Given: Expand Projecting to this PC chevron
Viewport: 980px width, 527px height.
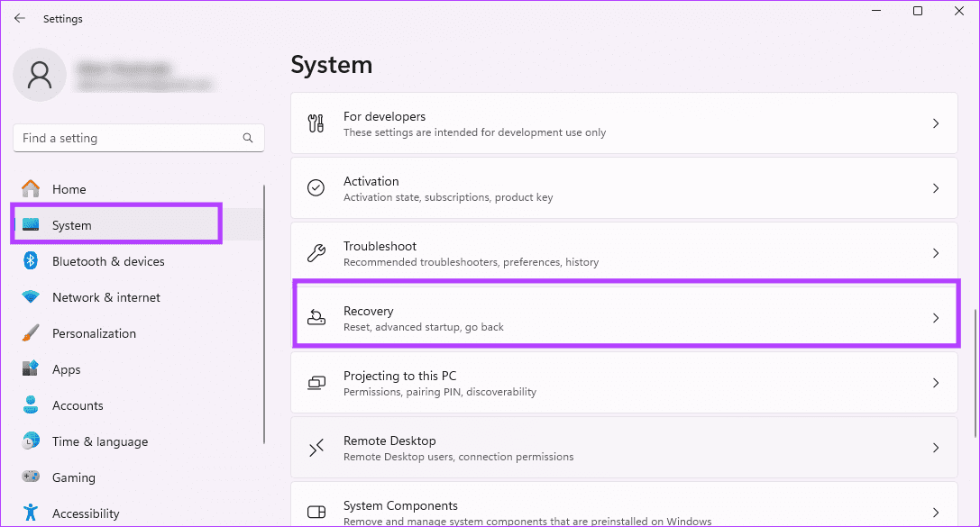Looking at the screenshot, I should click(x=936, y=383).
